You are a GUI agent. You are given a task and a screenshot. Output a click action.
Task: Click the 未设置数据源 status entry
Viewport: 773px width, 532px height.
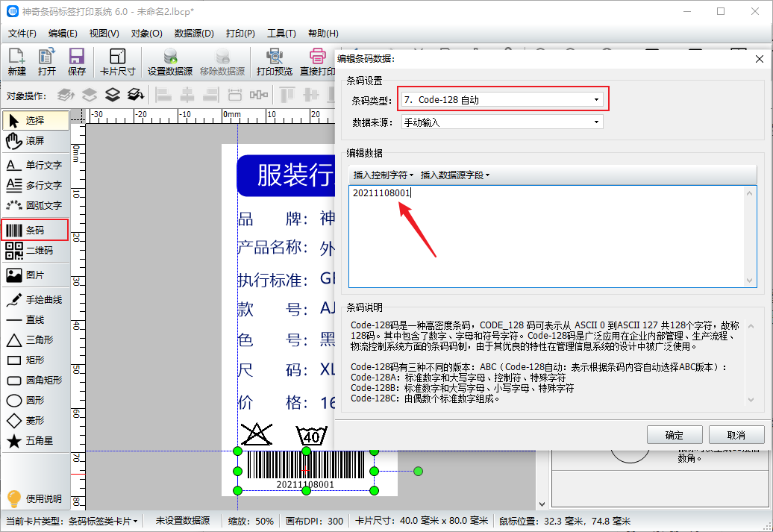tap(182, 521)
